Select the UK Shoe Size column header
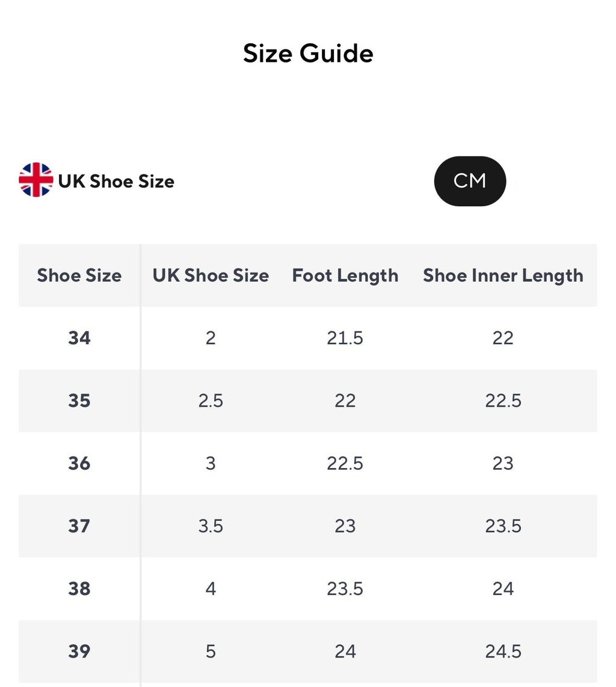The image size is (616, 687). pos(210,276)
